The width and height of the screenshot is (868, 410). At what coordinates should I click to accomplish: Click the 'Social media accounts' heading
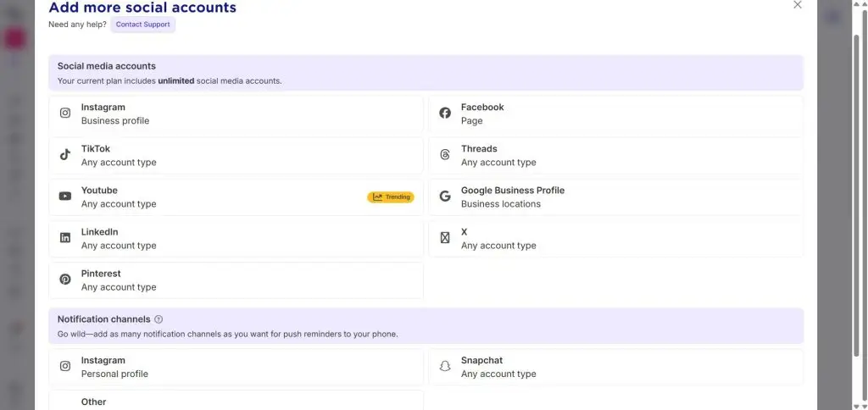click(106, 66)
